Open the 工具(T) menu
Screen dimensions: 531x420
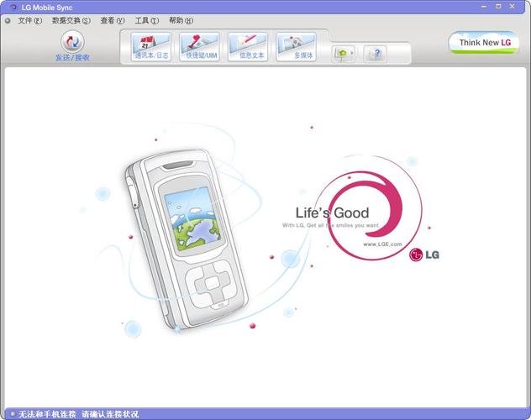pyautogui.click(x=147, y=21)
